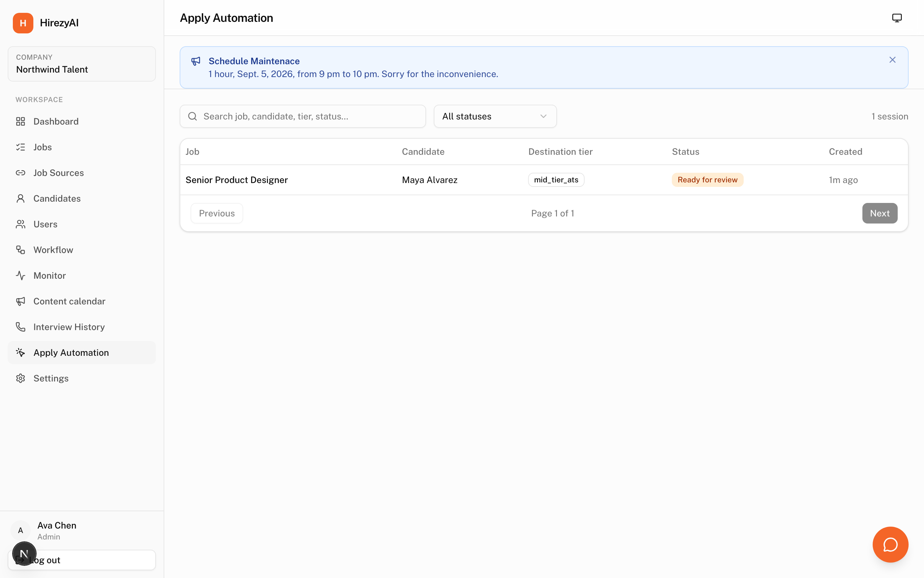Click the monitor display icon in header
924x578 pixels.
click(x=897, y=18)
